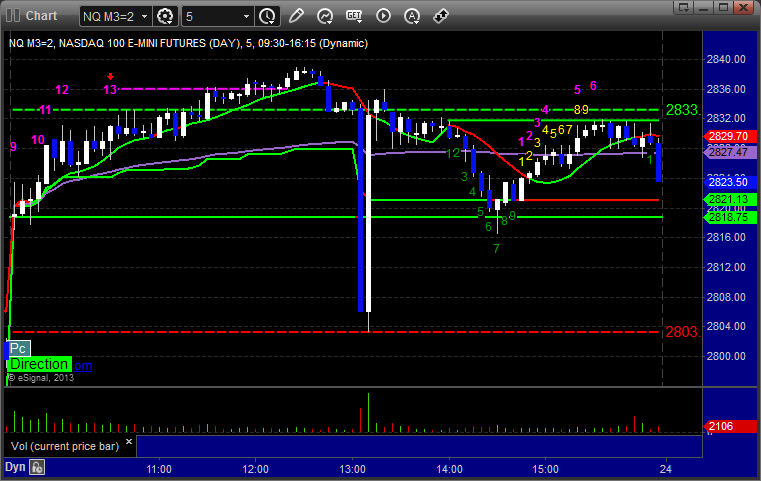Viewport: 761px width, 481px height.
Task: Click the 2829.70 red price marker
Action: 729,136
